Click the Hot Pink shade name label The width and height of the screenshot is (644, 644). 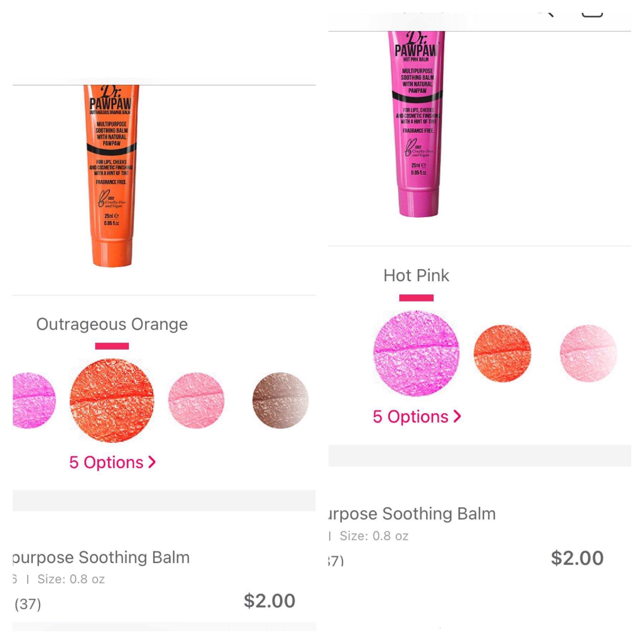tap(416, 275)
